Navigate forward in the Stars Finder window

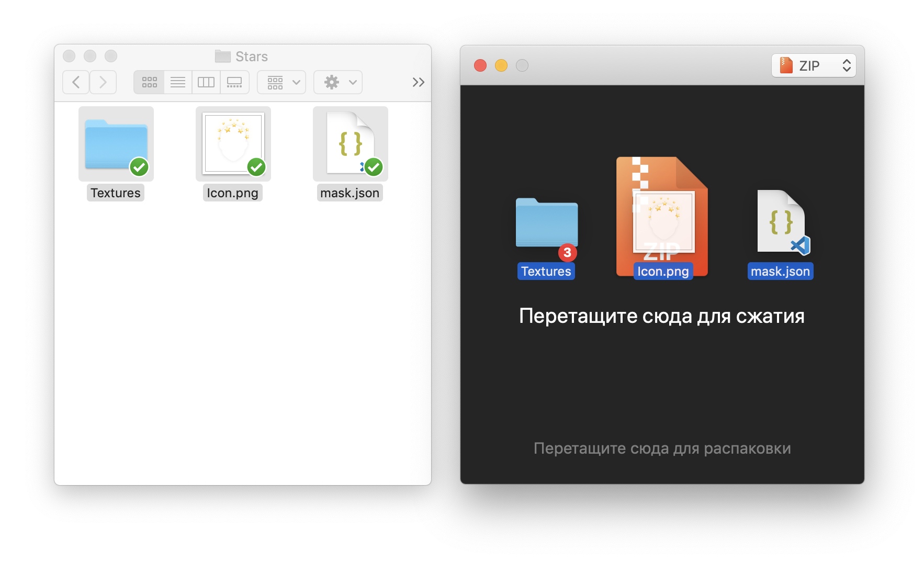103,82
